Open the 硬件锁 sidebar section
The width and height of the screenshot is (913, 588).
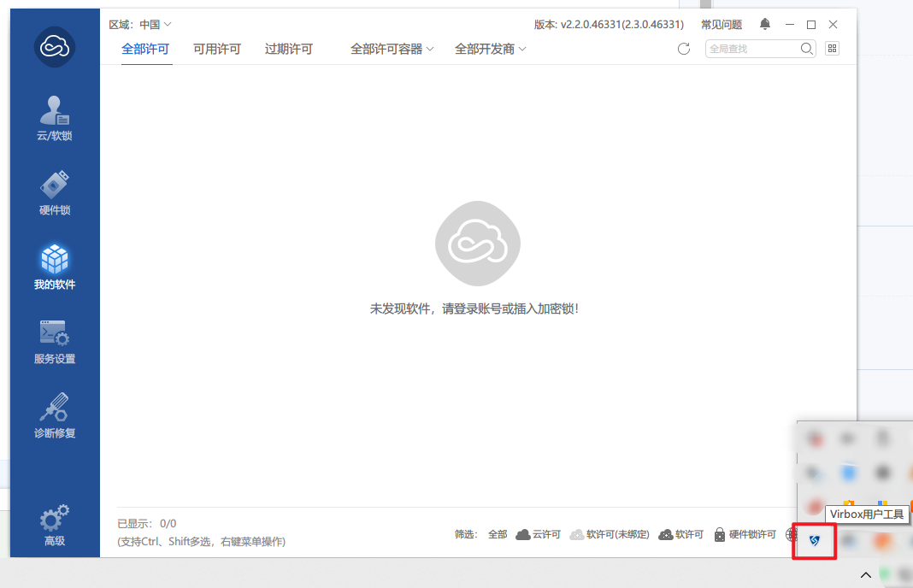55,192
